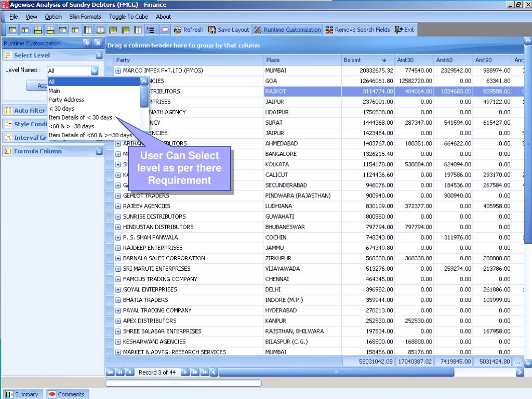
Task: Click the red speech bubble toolbar icon
Action: [165, 30]
